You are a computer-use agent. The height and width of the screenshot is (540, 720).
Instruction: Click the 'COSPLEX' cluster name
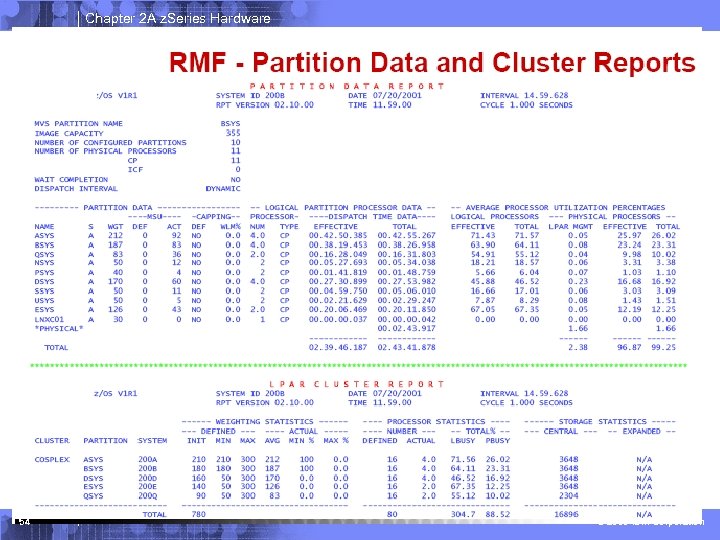point(52,460)
